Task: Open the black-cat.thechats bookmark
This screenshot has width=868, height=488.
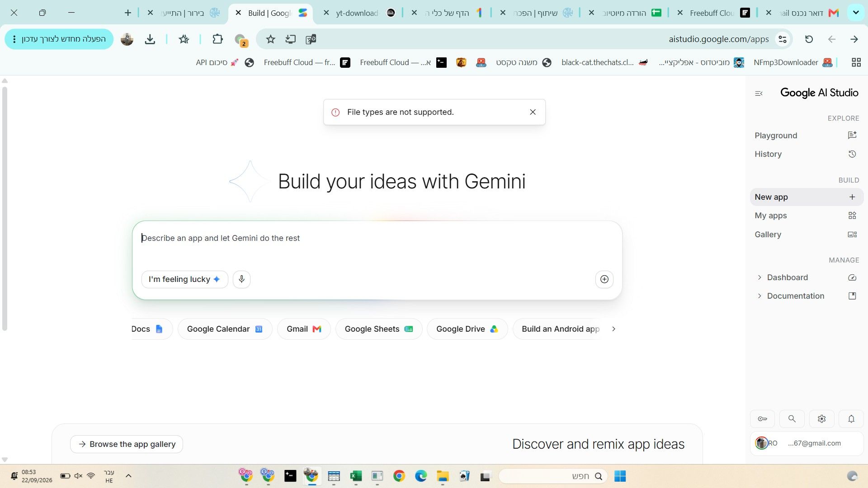Action: [604, 62]
